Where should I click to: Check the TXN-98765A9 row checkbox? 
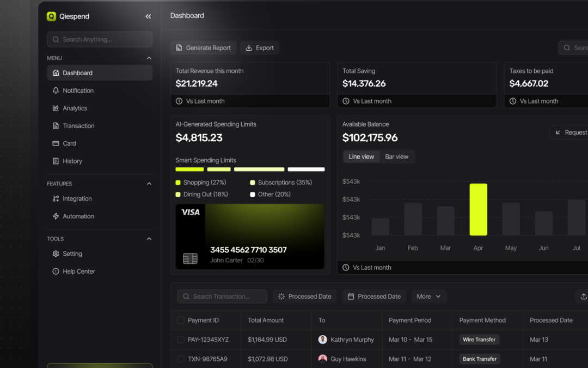coord(181,359)
